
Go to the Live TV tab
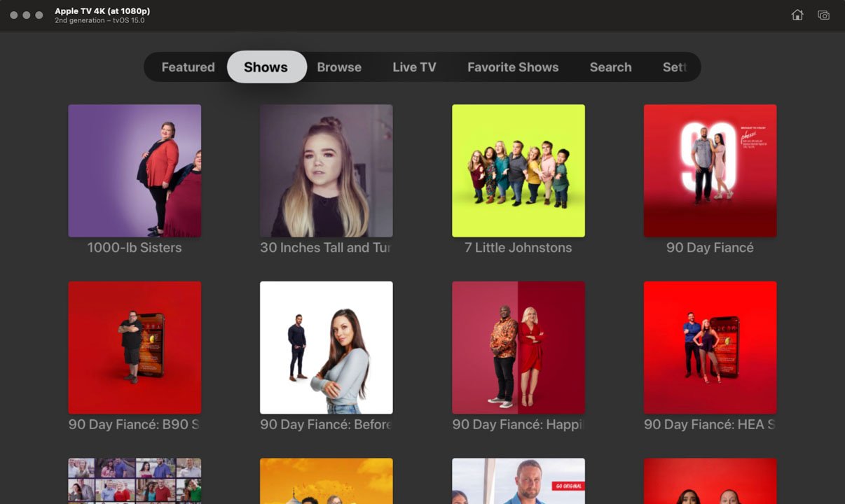pyautogui.click(x=414, y=67)
